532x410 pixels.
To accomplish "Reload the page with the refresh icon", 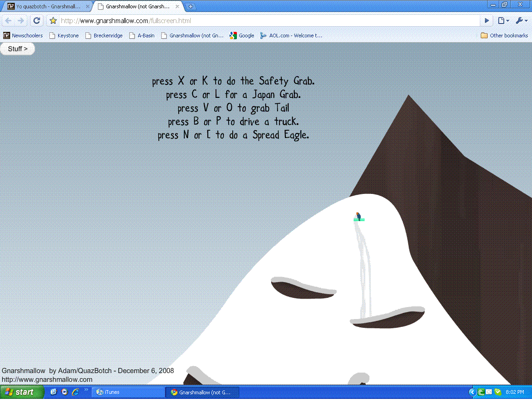I will pyautogui.click(x=37, y=21).
